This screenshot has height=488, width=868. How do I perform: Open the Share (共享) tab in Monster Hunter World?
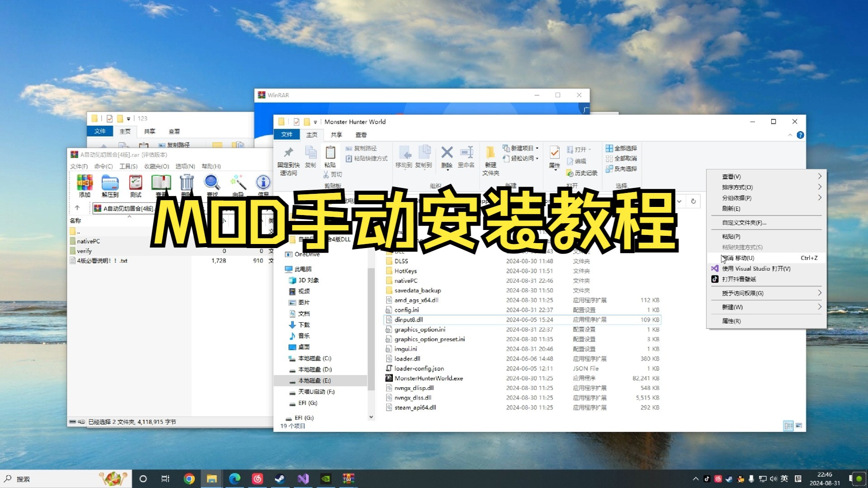click(x=336, y=135)
